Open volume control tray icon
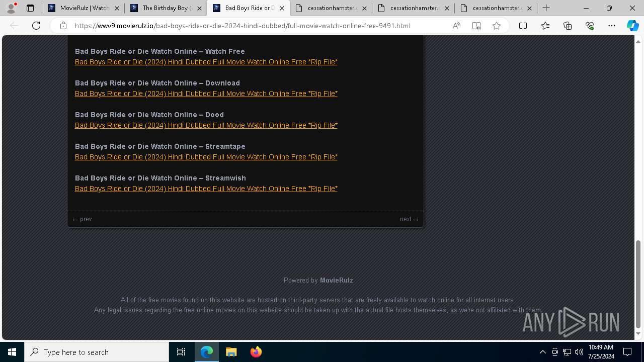 tap(579, 352)
